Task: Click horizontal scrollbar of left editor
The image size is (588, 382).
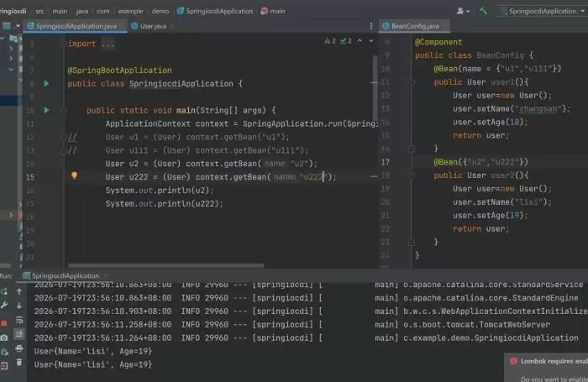Action: tap(165, 266)
